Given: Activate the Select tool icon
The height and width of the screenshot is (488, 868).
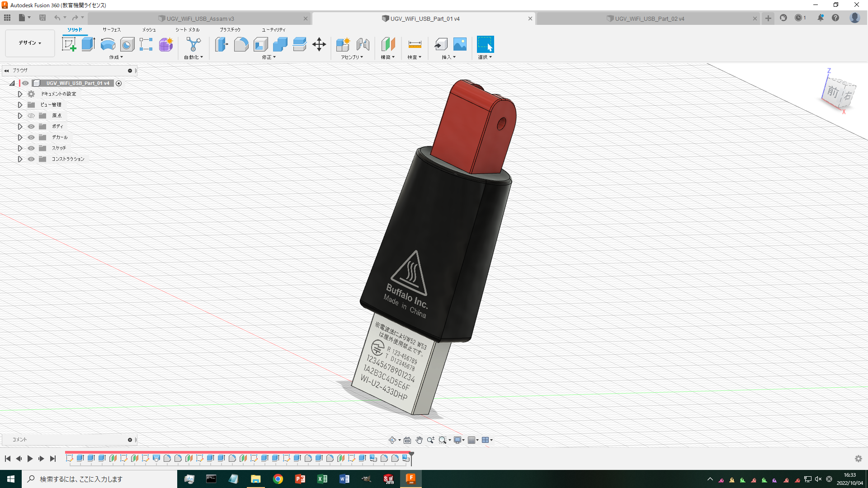Looking at the screenshot, I should point(485,44).
